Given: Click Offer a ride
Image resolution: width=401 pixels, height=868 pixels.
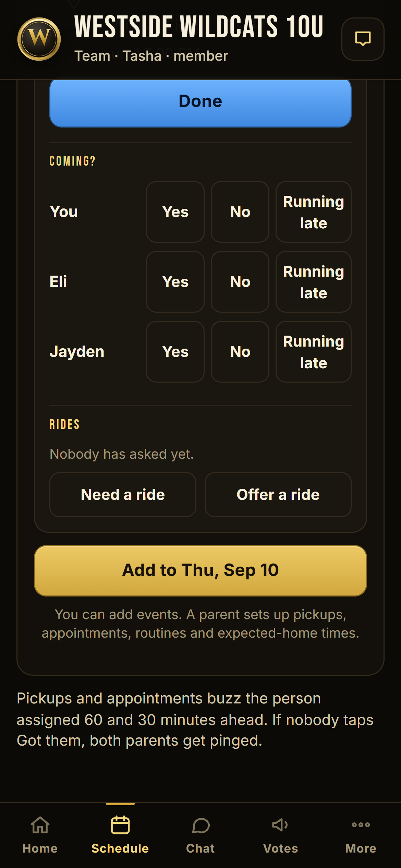Looking at the screenshot, I should click(278, 495).
